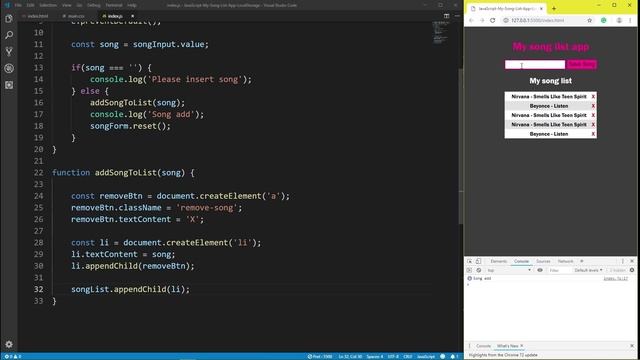Viewport: 640px width, 360px height.
Task: Click the Port 5500 Live Server status
Action: tap(320, 356)
